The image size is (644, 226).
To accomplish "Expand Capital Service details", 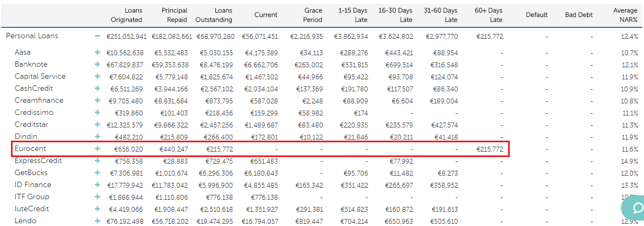I will (98, 77).
